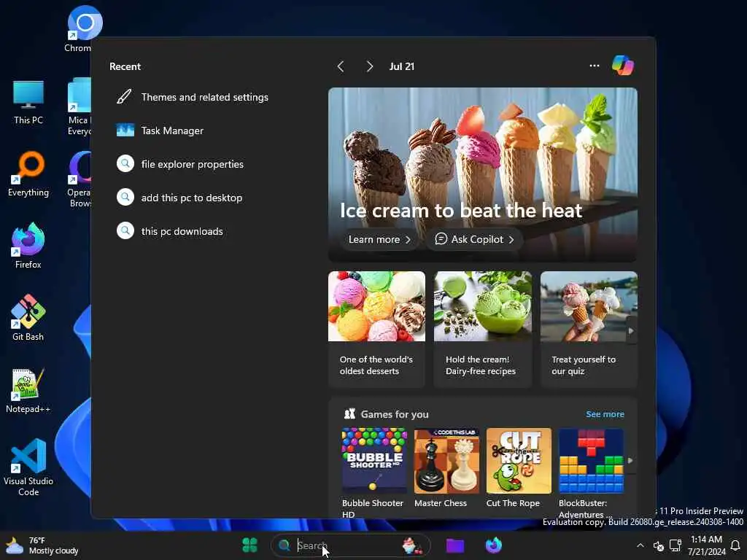Open the clock showing 1:14 AM
This screenshot has height=560, width=747.
706,545
